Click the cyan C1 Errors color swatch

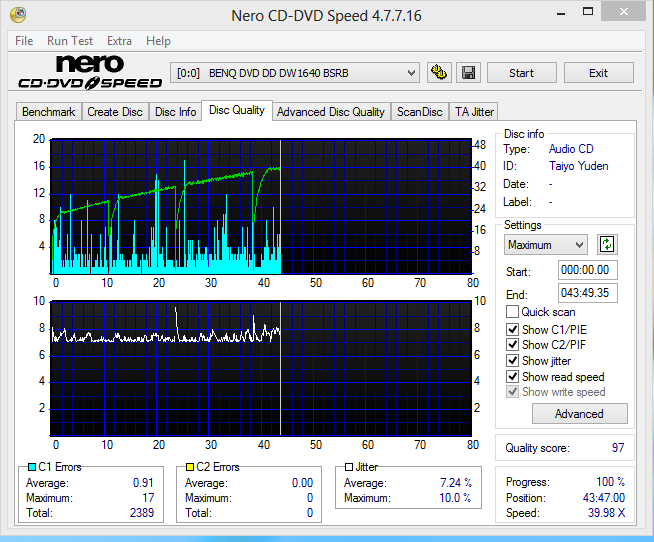[32, 467]
